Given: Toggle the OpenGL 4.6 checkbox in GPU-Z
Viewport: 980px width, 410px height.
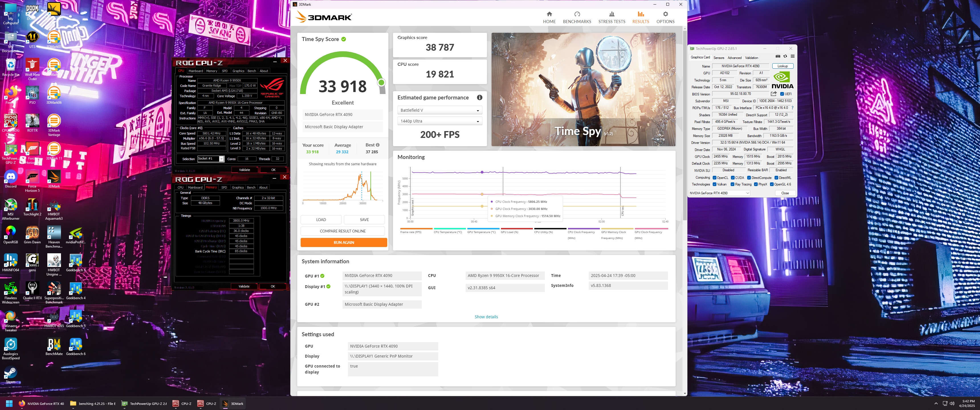Looking at the screenshot, I should pyautogui.click(x=771, y=184).
